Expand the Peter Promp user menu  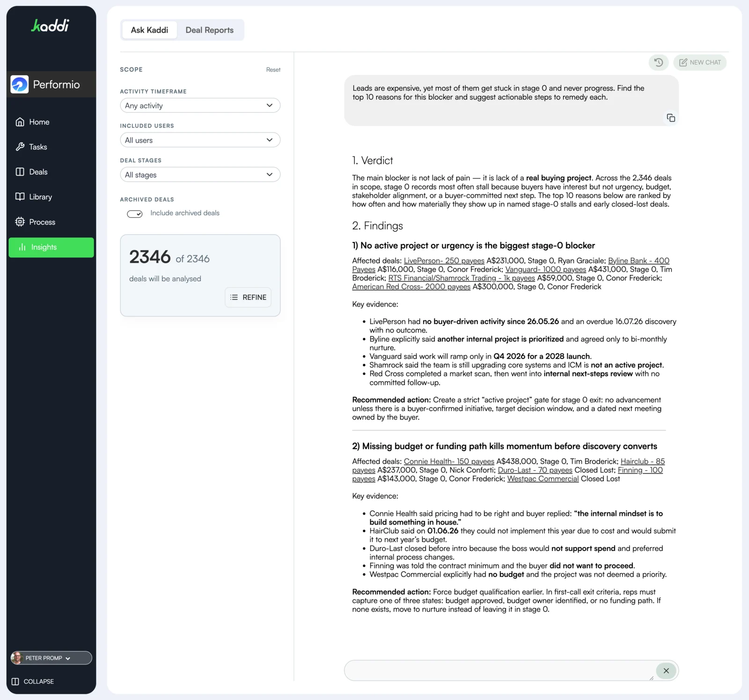click(51, 658)
